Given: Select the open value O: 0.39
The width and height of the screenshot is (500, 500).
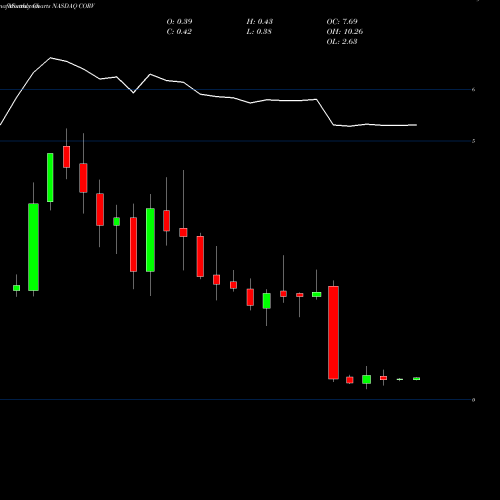Looking at the screenshot, I should click(x=179, y=21).
